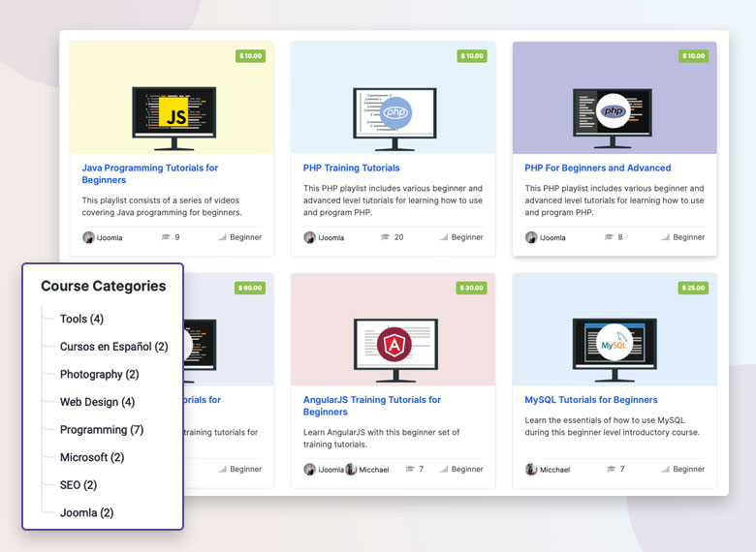Click level bars icon on PHP For Beginners

pos(665,237)
